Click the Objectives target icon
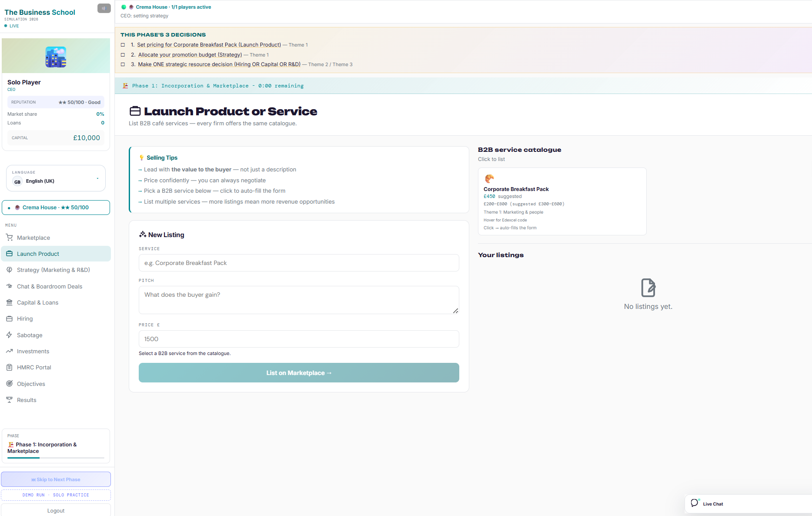The height and width of the screenshot is (516, 812). tap(9, 384)
